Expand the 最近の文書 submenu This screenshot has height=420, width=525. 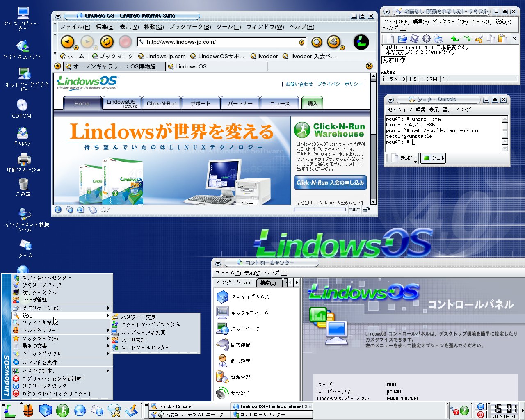pyautogui.click(x=62, y=346)
